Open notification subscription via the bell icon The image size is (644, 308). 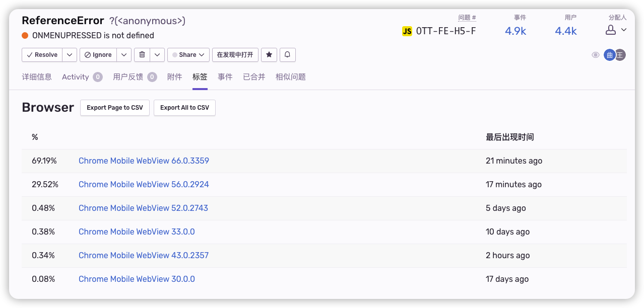pos(287,54)
